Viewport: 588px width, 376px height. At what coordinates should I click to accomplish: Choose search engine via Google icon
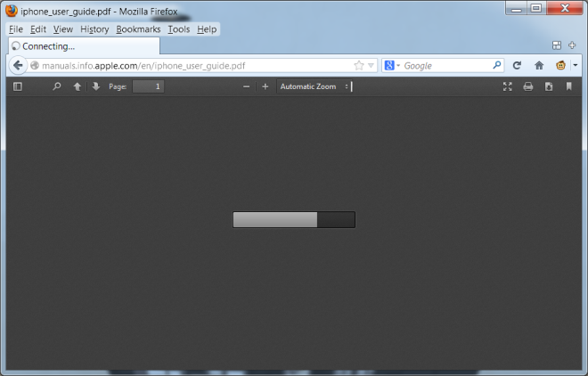click(392, 66)
